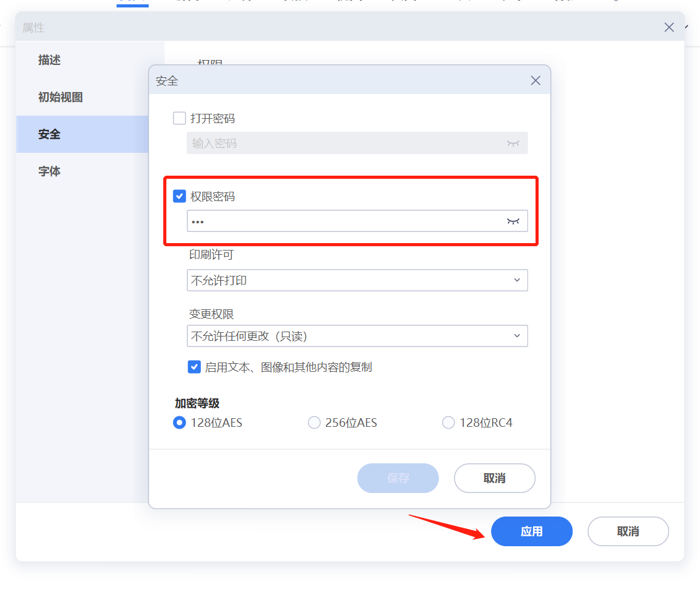Switch to the 描述 section
This screenshot has width=700, height=592.
click(49, 60)
